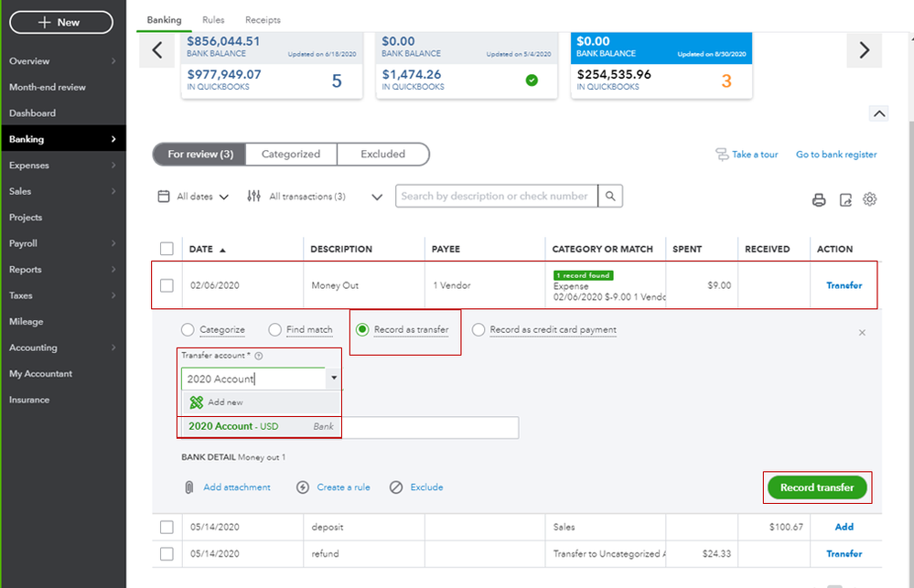The image size is (914, 588).
Task: Open Mileage in sidebar
Action: [27, 322]
